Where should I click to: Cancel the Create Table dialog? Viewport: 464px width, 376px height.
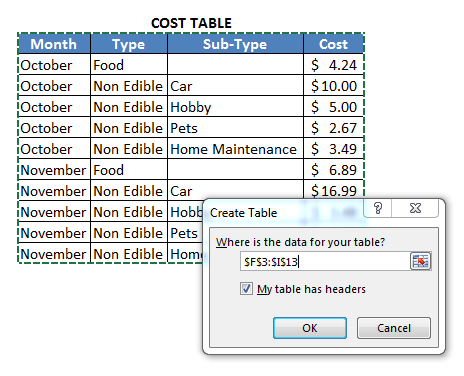(394, 328)
